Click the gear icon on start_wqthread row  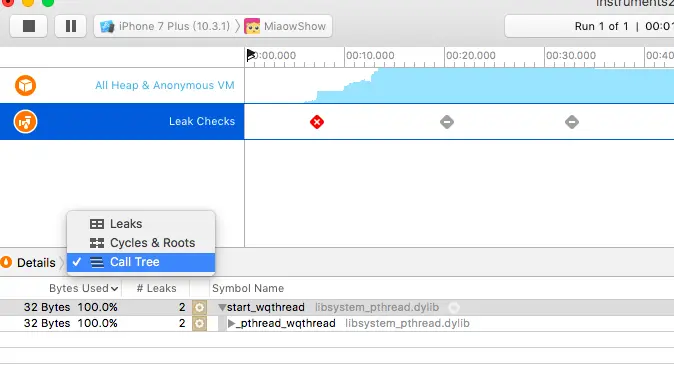click(x=199, y=307)
